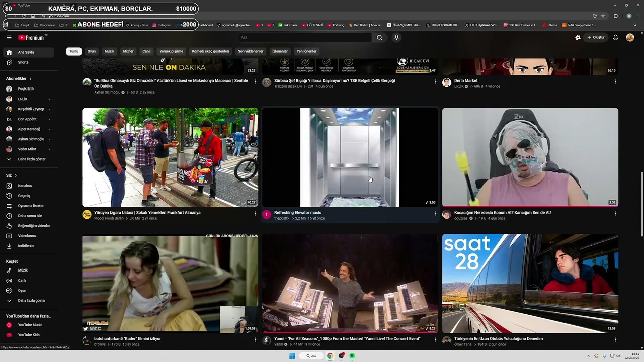This screenshot has width=644, height=362.
Task: Open YouTube Music from sidebar
Action: 29,325
